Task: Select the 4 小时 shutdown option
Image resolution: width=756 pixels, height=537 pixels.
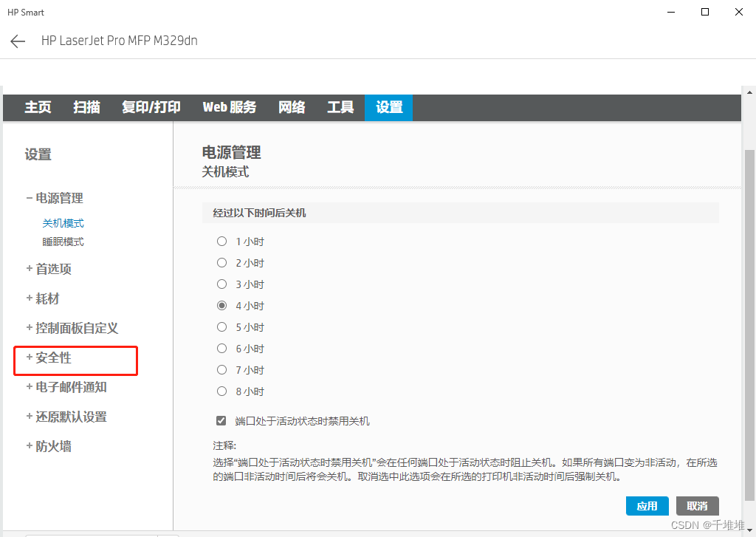Action: click(221, 305)
